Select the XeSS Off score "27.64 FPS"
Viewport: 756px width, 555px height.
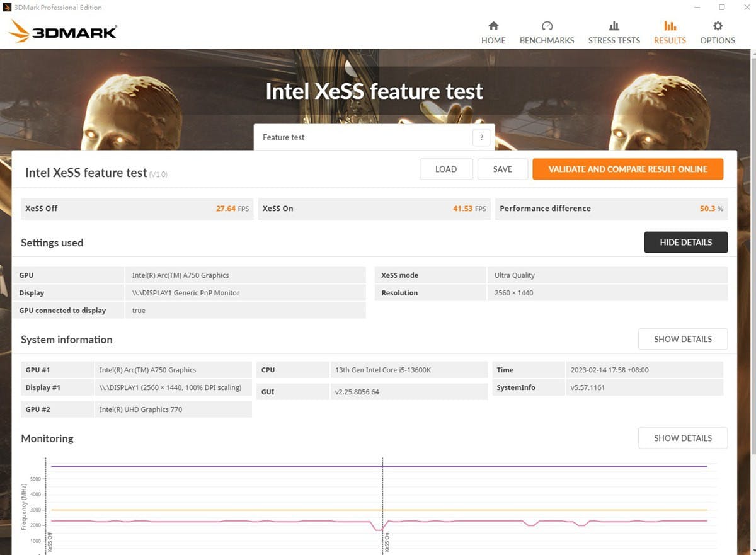[x=231, y=209]
